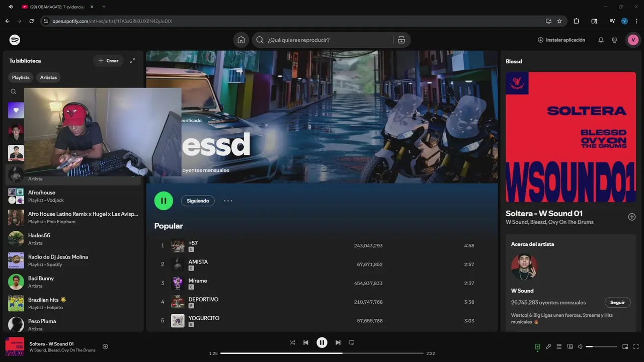Reload the browser page
This screenshot has width=644, height=362.
click(31, 21)
